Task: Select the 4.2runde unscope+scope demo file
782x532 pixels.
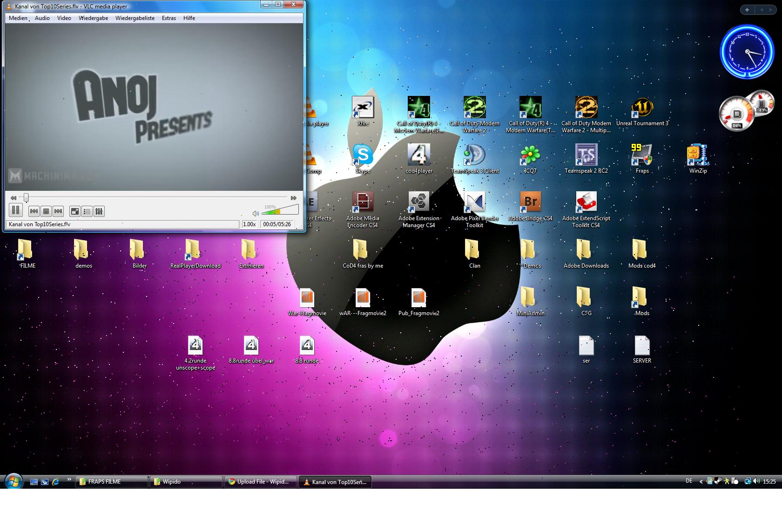Action: coord(195,352)
